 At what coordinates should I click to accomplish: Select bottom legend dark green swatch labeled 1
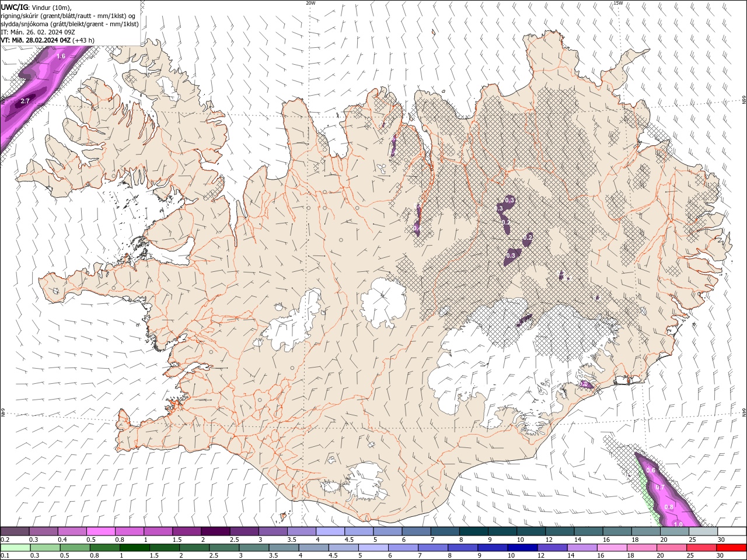click(x=134, y=548)
